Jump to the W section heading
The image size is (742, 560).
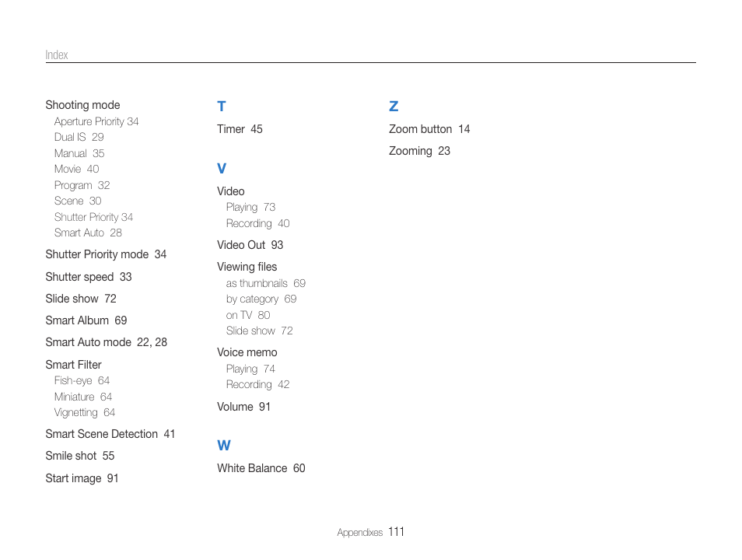(224, 446)
